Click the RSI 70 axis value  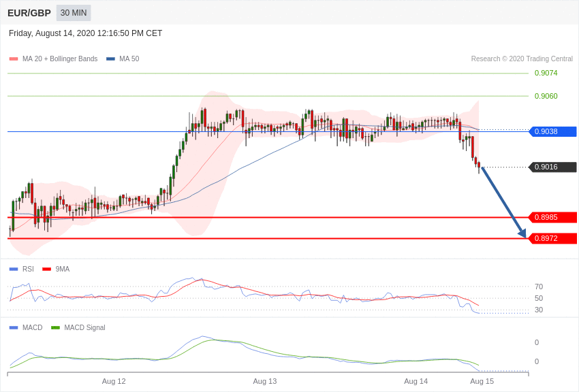tap(539, 287)
